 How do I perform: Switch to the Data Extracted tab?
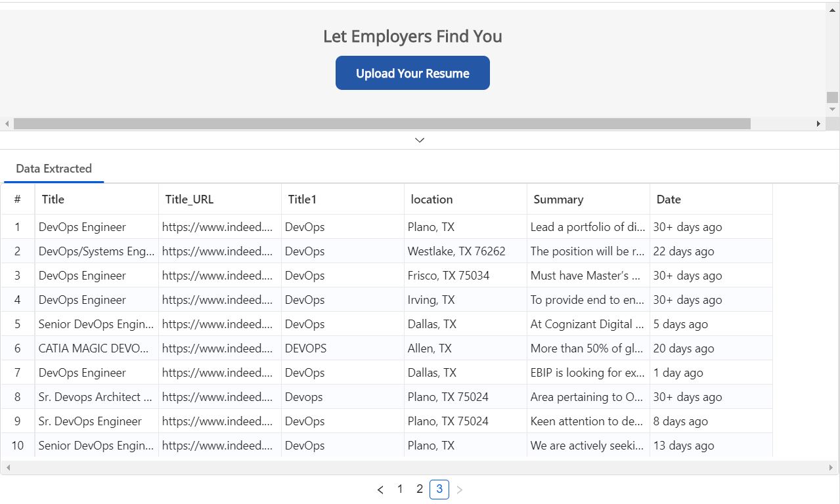(x=54, y=169)
